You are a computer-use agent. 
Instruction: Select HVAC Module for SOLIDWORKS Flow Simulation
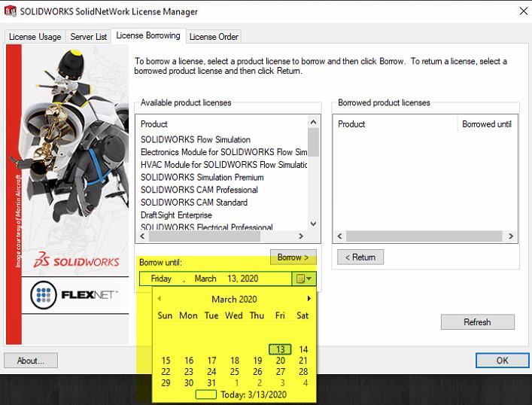(224, 165)
